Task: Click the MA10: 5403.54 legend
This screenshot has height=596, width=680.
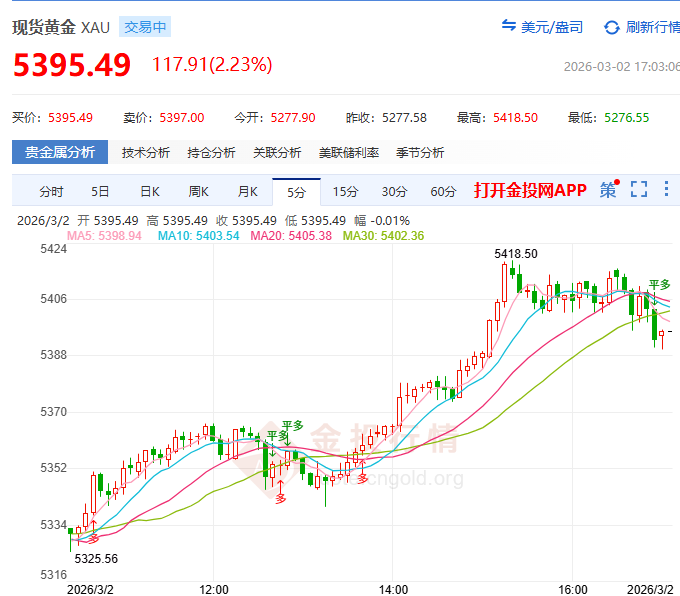Action: pyautogui.click(x=199, y=236)
